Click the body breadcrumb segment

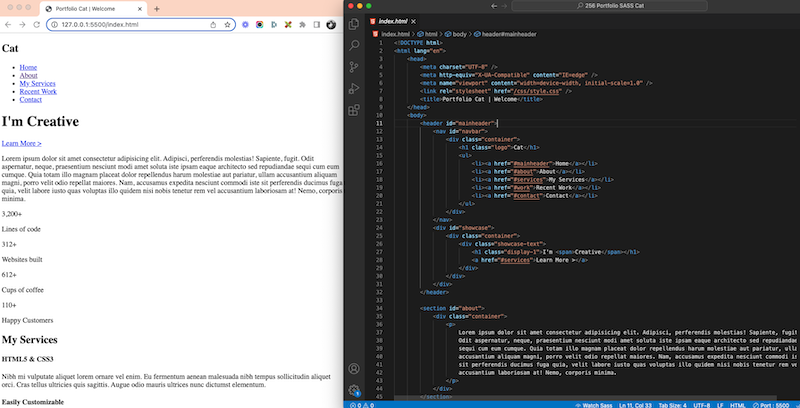pos(456,34)
